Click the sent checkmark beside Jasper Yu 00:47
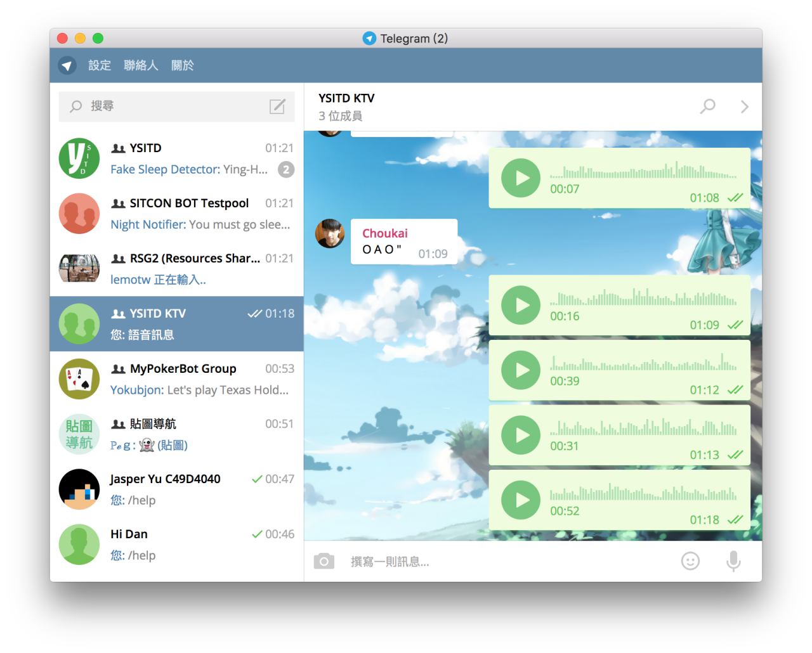The width and height of the screenshot is (812, 653). tap(257, 479)
